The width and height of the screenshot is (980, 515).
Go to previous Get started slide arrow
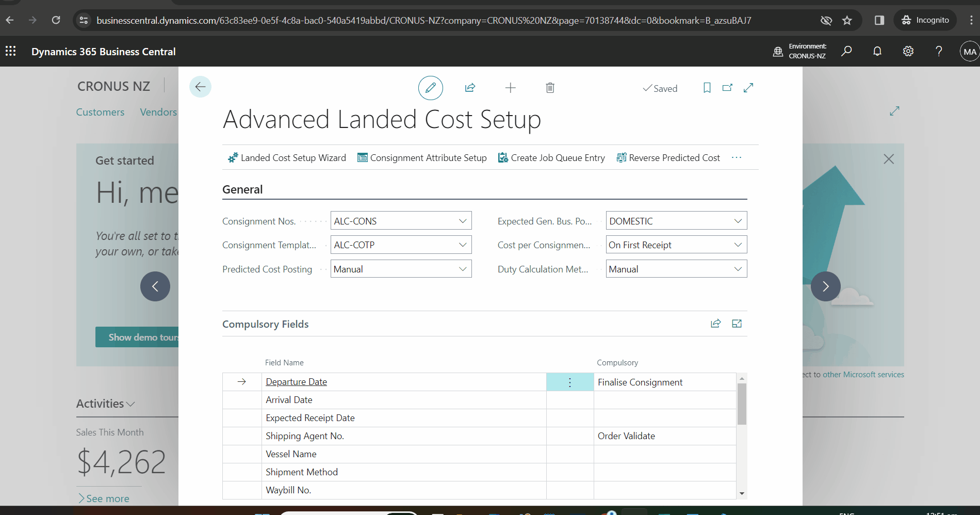tap(155, 286)
